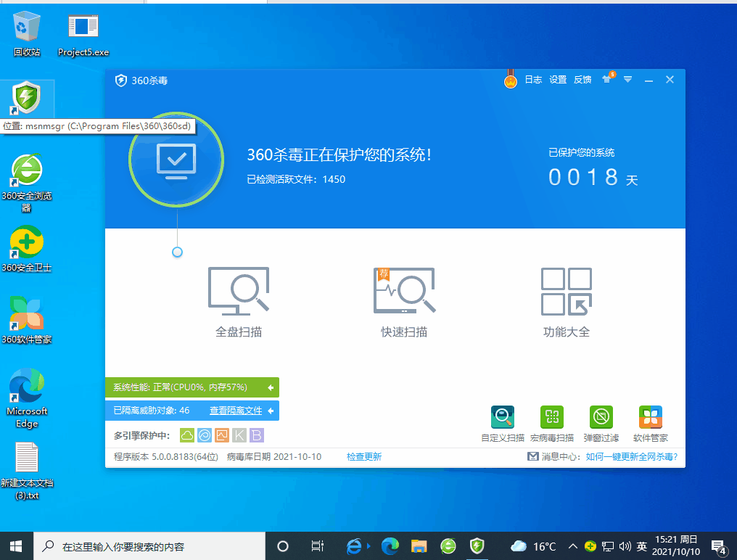The width and height of the screenshot is (737, 560).
Task: Open the notification center icon
Action: click(x=719, y=547)
